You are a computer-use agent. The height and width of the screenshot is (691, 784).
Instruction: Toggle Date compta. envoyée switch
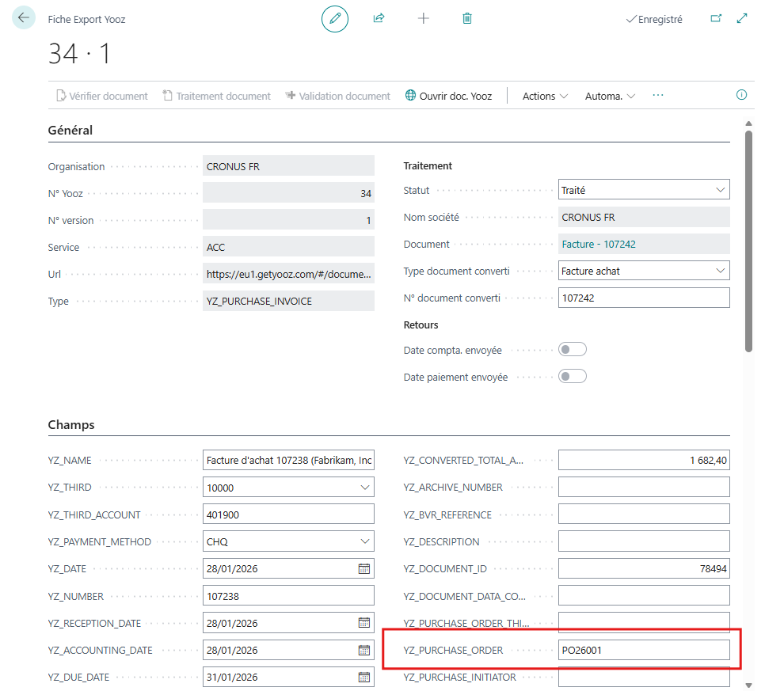tap(573, 350)
